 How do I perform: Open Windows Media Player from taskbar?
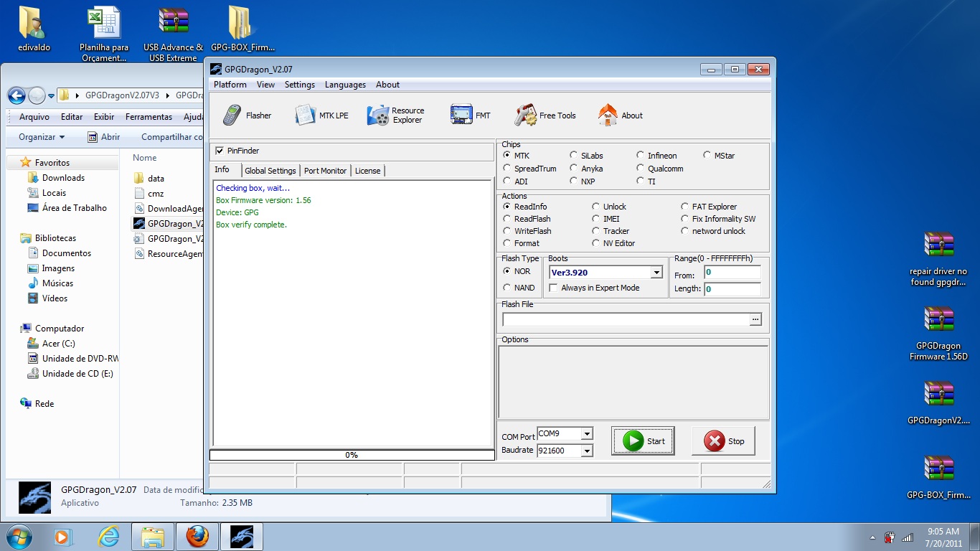pos(63,537)
